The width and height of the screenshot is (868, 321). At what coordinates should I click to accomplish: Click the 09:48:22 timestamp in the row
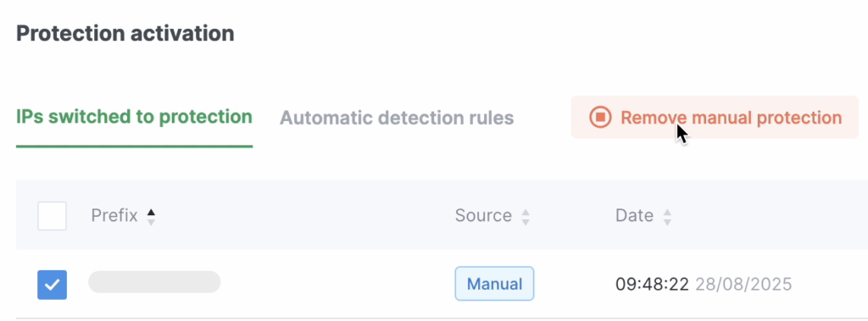coord(652,285)
